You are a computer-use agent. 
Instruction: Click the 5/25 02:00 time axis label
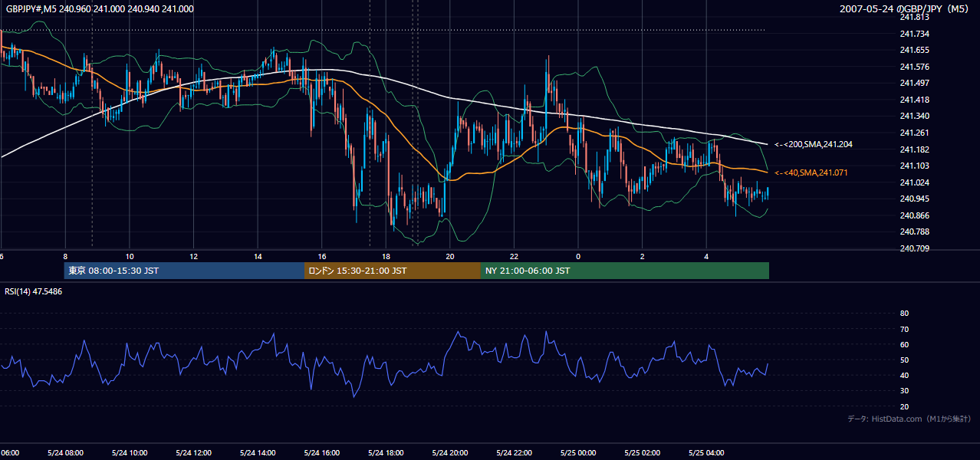(642, 452)
